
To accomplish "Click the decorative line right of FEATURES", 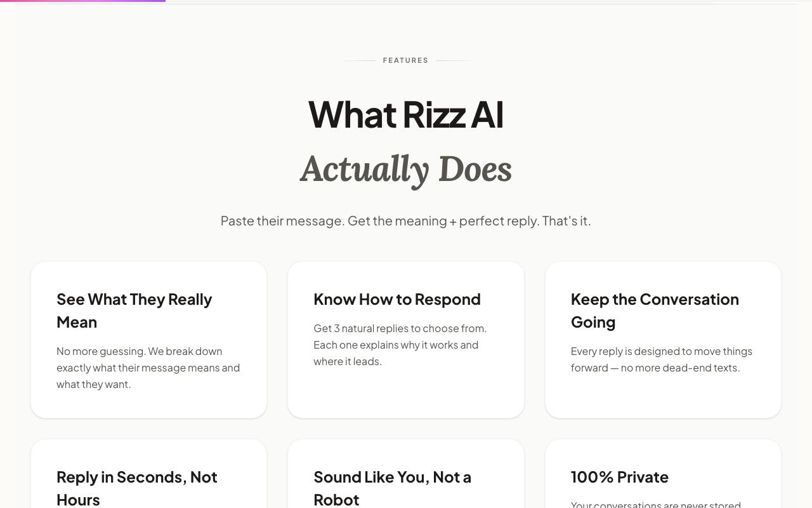I will coord(454,60).
